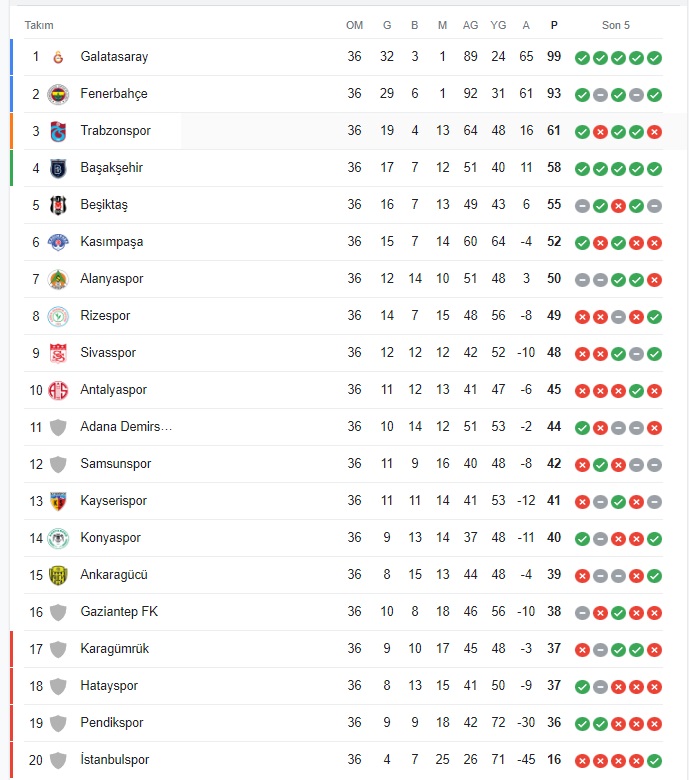Image resolution: width=689 pixels, height=780 pixels.
Task: Open the Trabzonspor team logo
Action: [x=58, y=131]
